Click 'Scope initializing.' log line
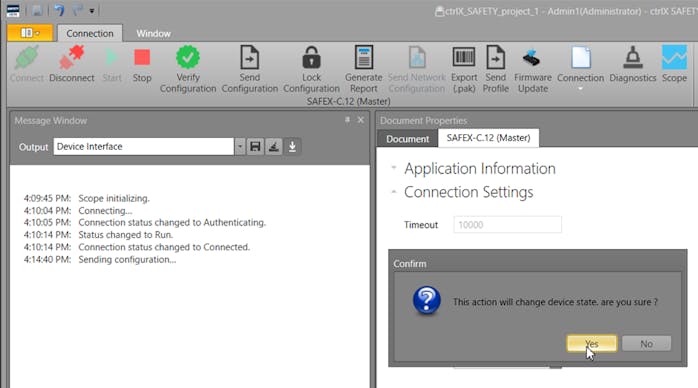 pos(114,198)
